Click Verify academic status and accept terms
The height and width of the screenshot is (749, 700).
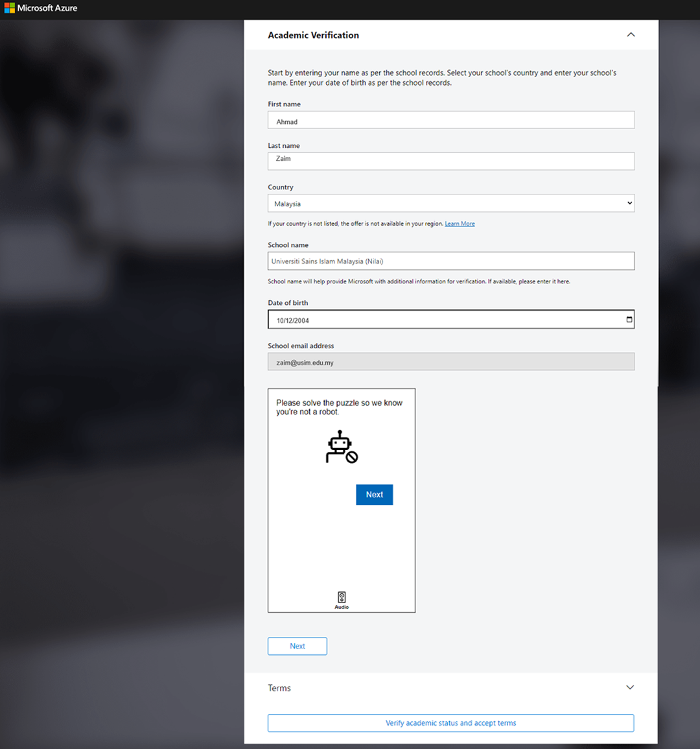pyautogui.click(x=450, y=723)
